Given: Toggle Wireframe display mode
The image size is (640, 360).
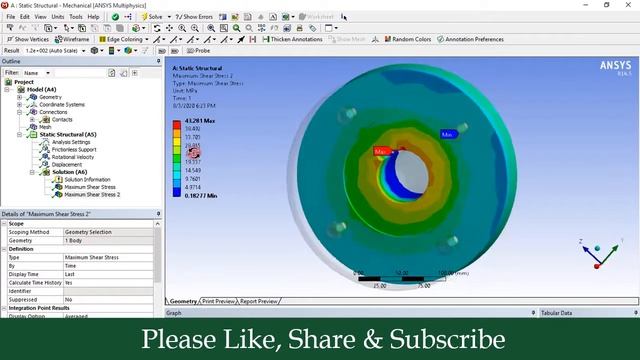Looking at the screenshot, I should tap(72, 39).
